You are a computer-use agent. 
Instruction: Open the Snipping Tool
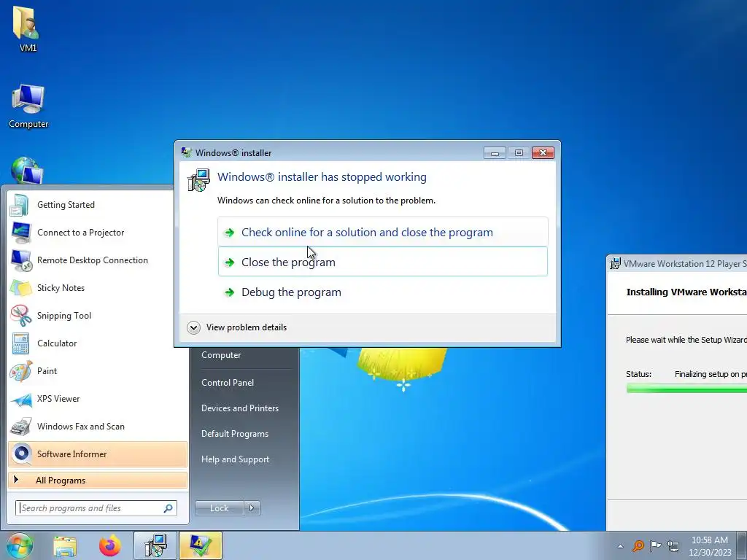tap(97, 315)
